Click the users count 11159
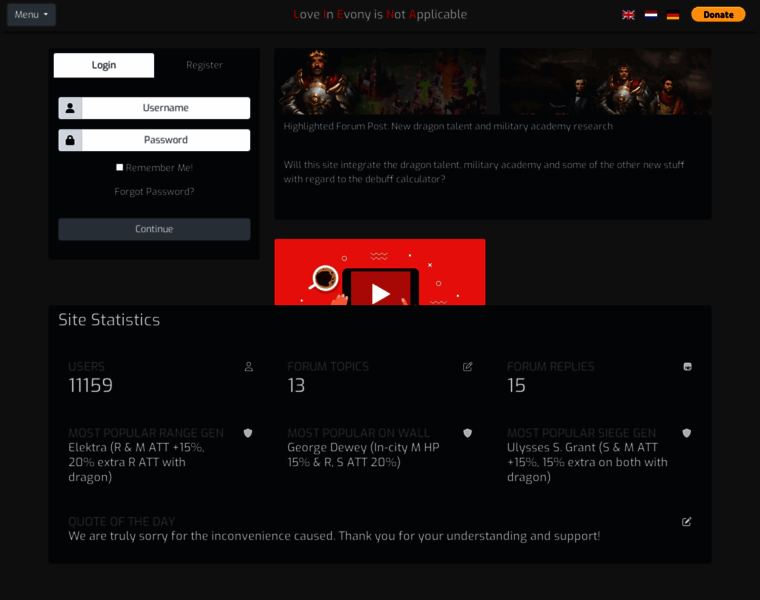Viewport: 760px width, 600px height. [91, 385]
